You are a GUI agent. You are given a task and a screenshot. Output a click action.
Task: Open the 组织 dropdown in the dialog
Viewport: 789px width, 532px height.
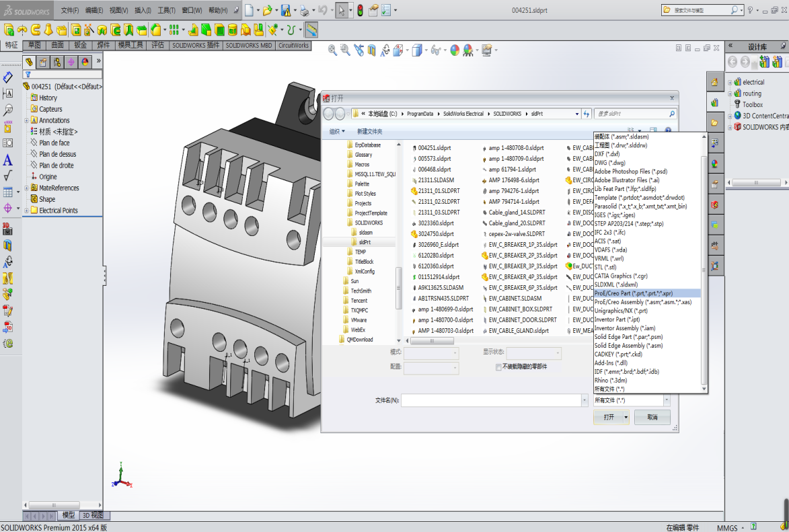pyautogui.click(x=336, y=131)
